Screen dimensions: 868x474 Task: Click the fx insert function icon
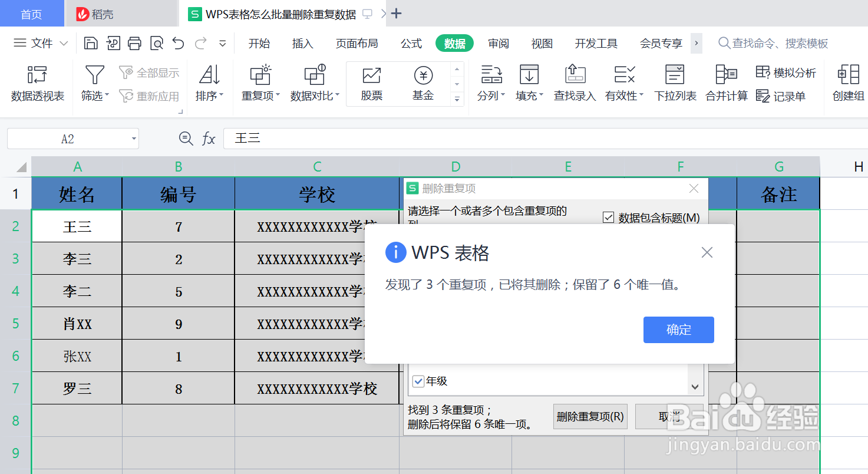[209, 139]
